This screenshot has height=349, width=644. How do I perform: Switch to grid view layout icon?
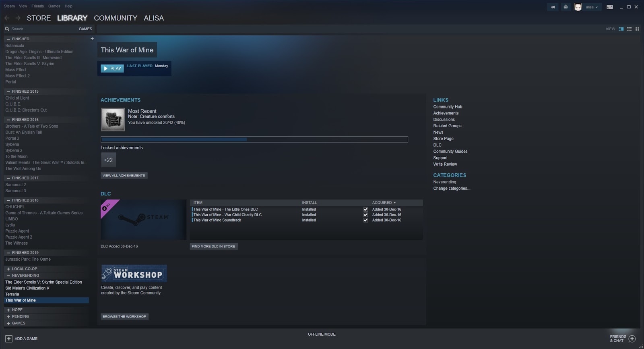point(637,29)
